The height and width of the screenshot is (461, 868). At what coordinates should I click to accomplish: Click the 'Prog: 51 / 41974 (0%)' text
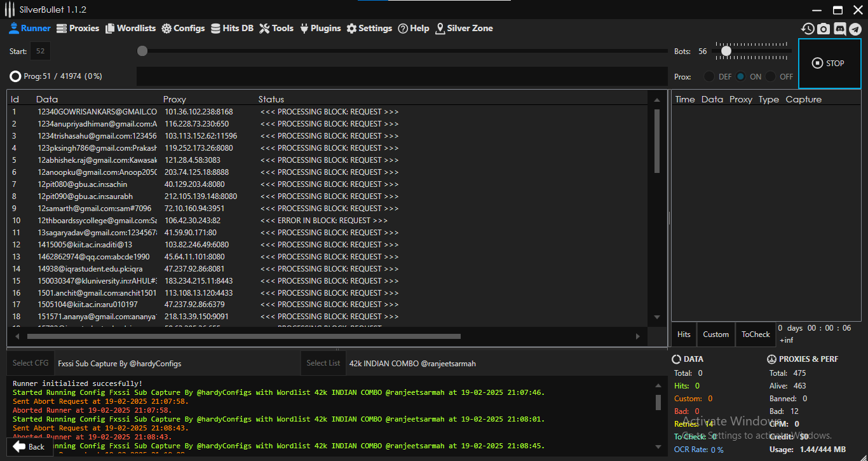63,76
